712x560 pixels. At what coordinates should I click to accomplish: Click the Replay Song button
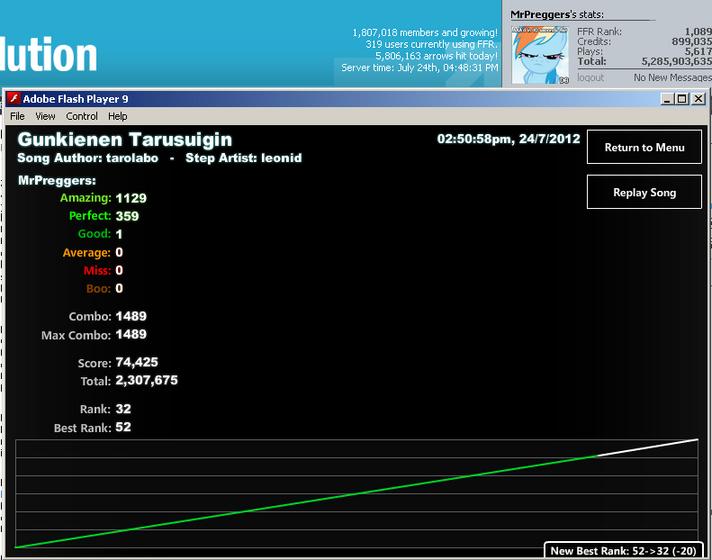pyautogui.click(x=644, y=192)
